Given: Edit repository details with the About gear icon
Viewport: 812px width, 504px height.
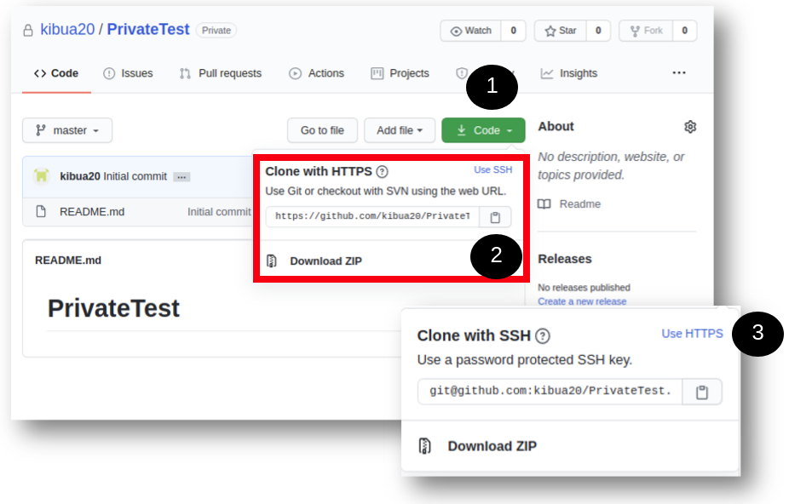Looking at the screenshot, I should (x=690, y=127).
